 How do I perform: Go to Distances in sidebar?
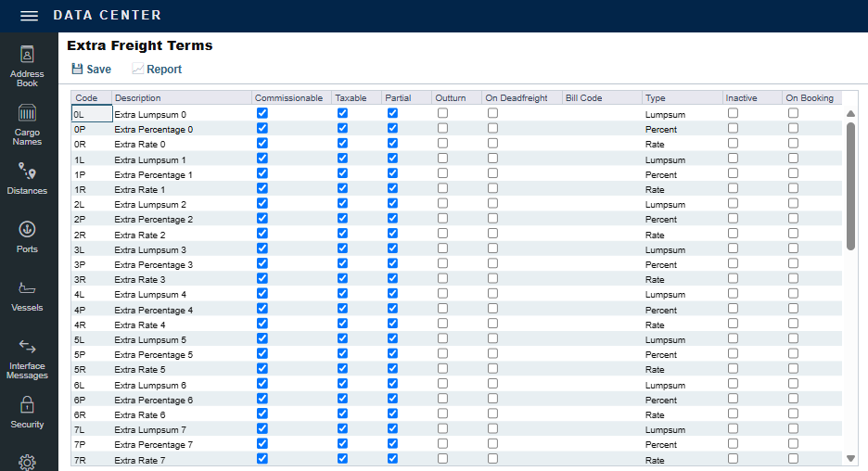pyautogui.click(x=27, y=178)
